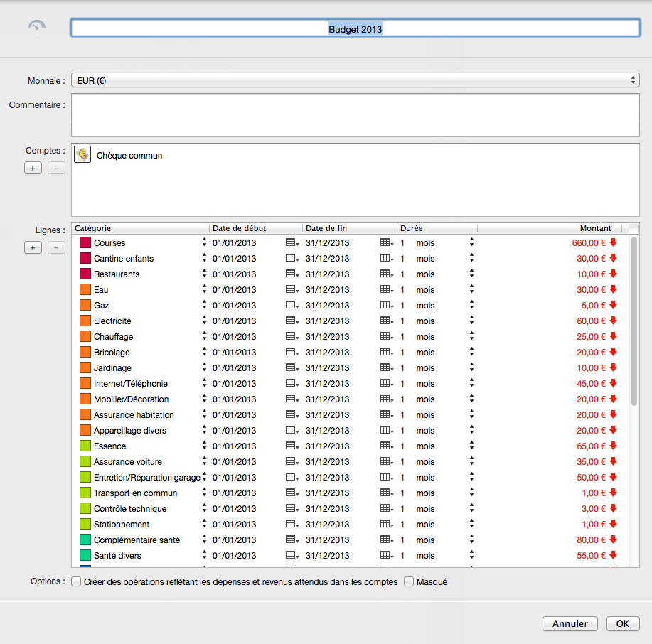Click the lines table vertical scrollbar

tap(634, 321)
